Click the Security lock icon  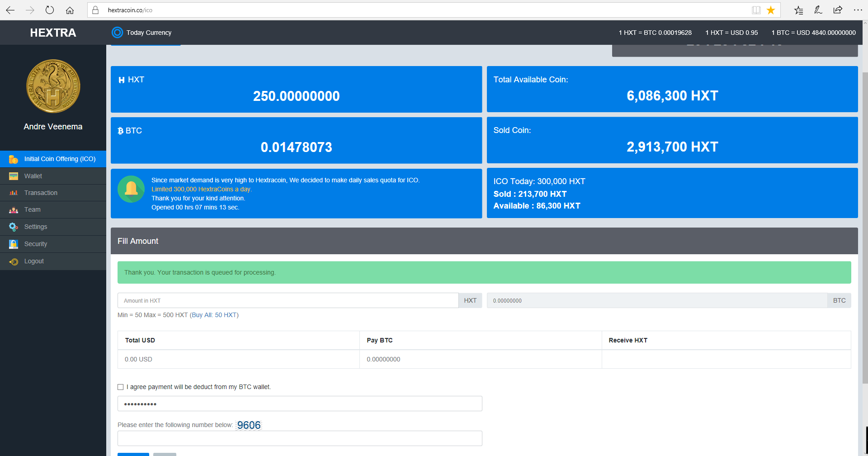(14, 244)
